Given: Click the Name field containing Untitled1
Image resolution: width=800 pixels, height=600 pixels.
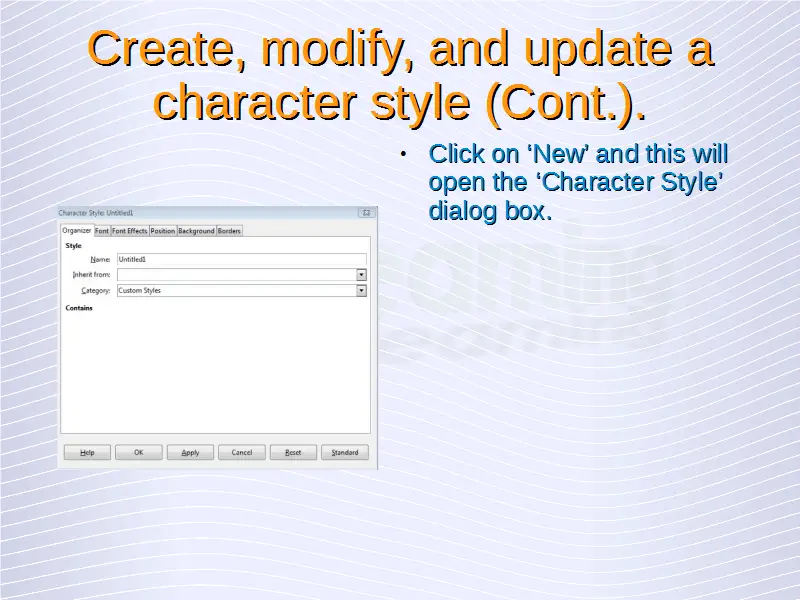Looking at the screenshot, I should click(240, 259).
